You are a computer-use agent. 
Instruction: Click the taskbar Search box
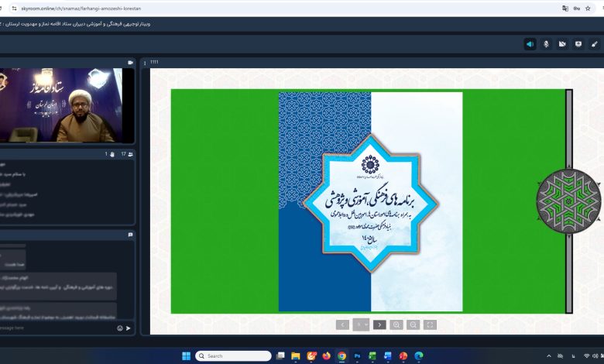point(233,356)
